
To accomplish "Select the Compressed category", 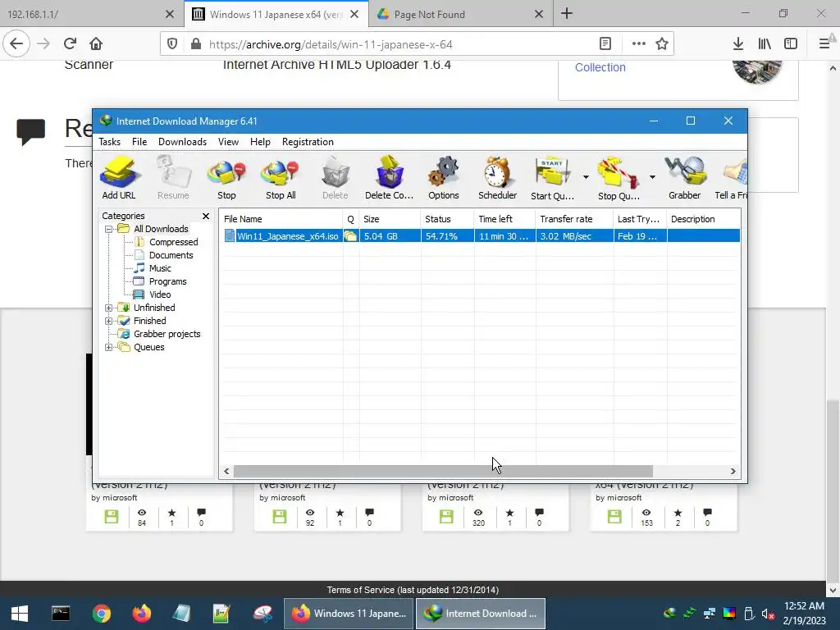I will [173, 242].
